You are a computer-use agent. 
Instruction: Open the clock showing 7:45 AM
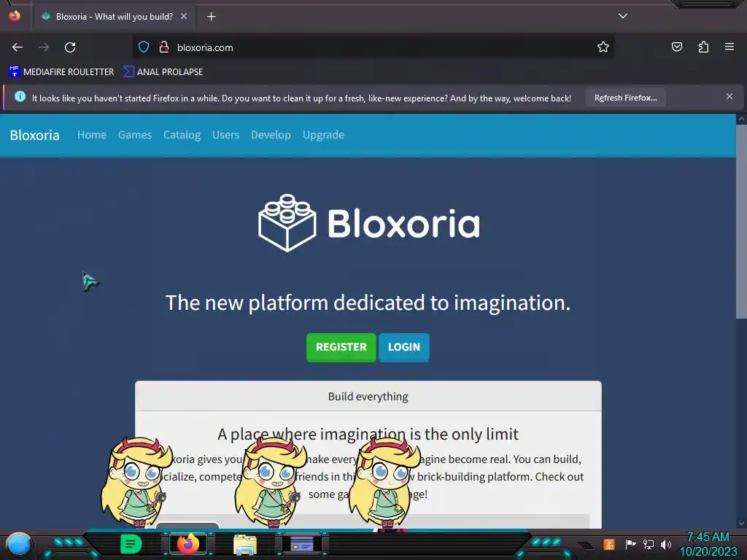tap(708, 544)
